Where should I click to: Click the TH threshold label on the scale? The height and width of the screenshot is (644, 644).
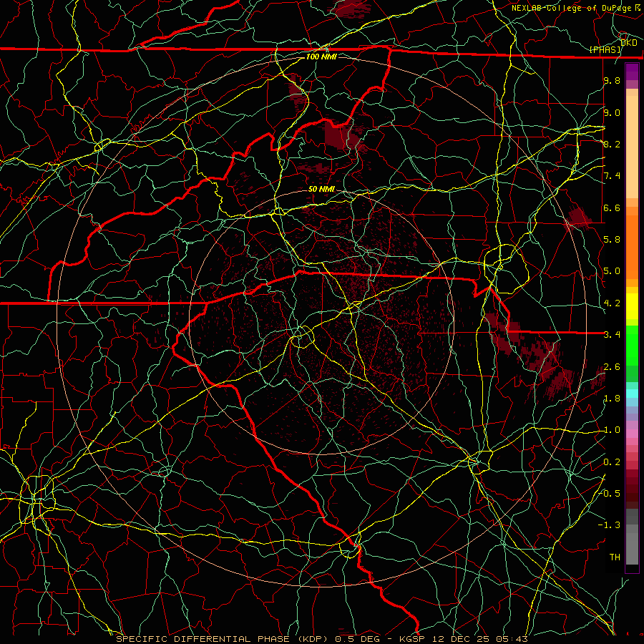615,557
